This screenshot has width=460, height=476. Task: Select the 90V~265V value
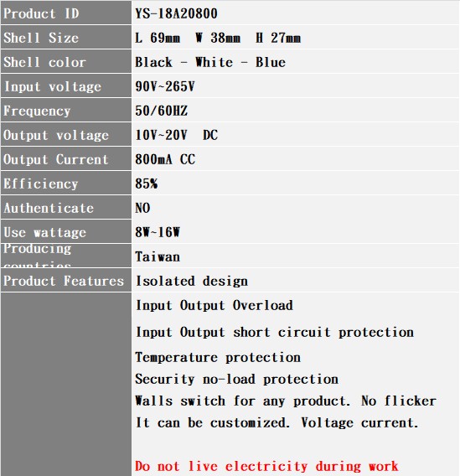tap(165, 86)
